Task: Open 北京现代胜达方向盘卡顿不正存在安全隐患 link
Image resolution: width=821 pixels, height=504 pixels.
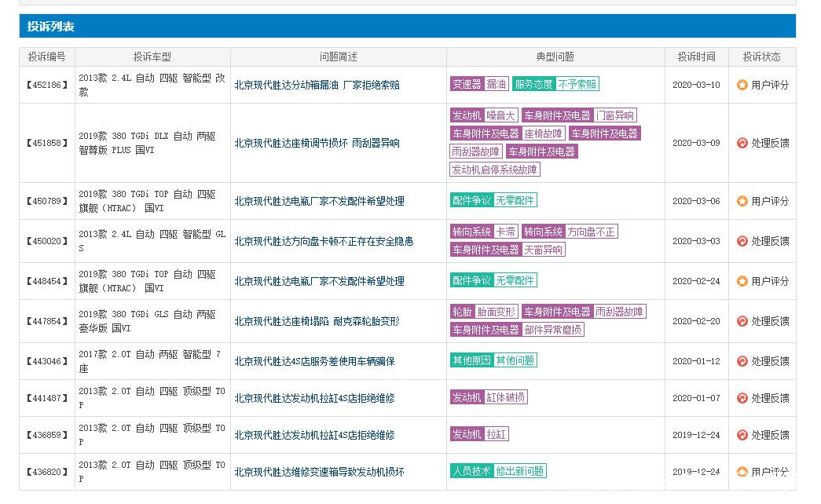Action: click(324, 241)
